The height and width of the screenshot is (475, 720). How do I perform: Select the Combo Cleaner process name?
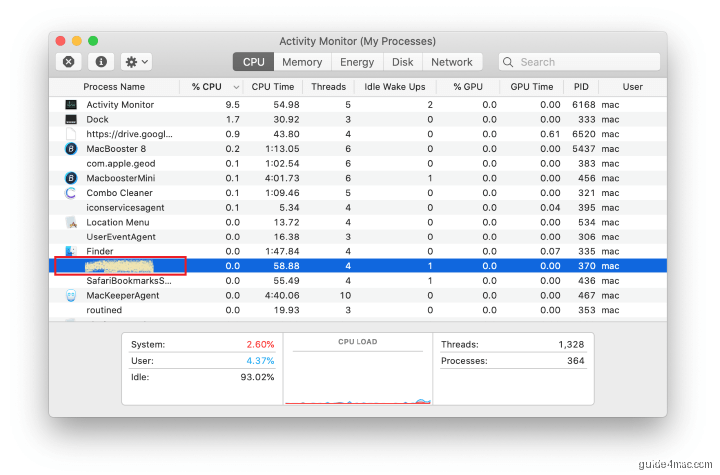click(x=119, y=193)
